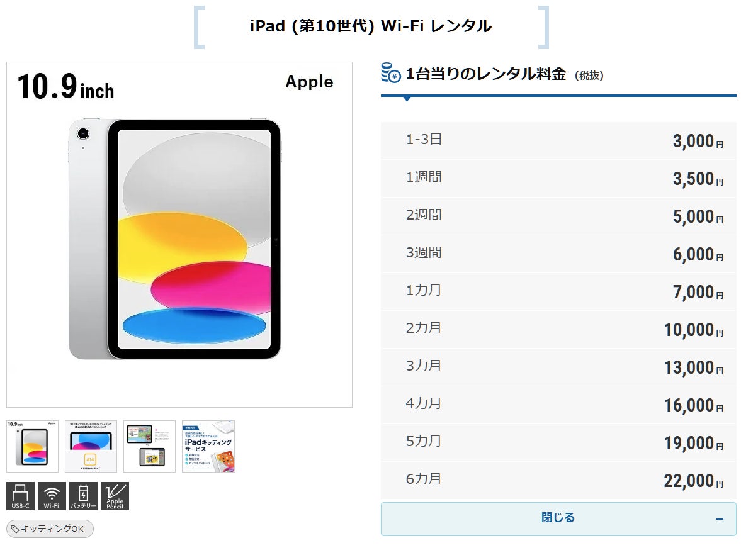Viewport: 741px width, 560px height.
Task: Click the 3週間 rental period label
Action: [424, 252]
